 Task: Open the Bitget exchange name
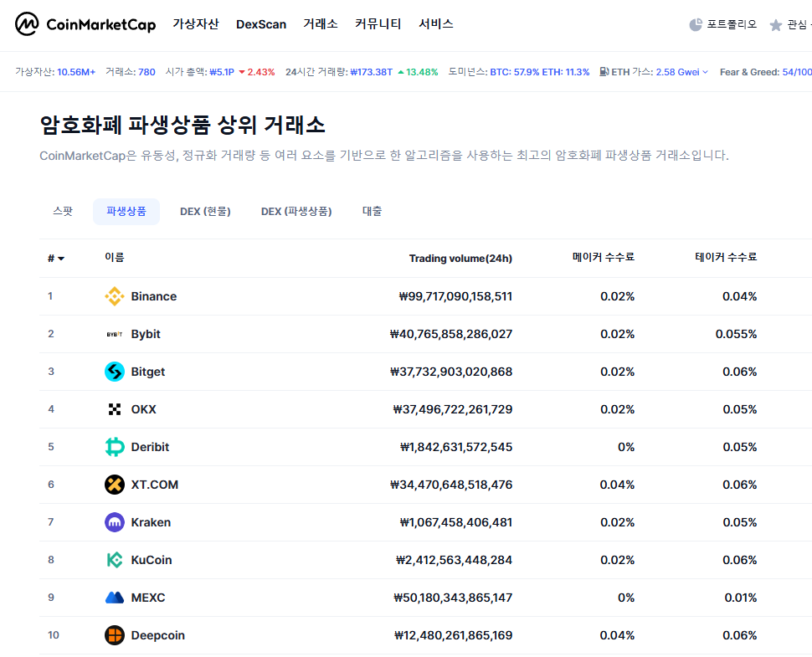point(147,372)
